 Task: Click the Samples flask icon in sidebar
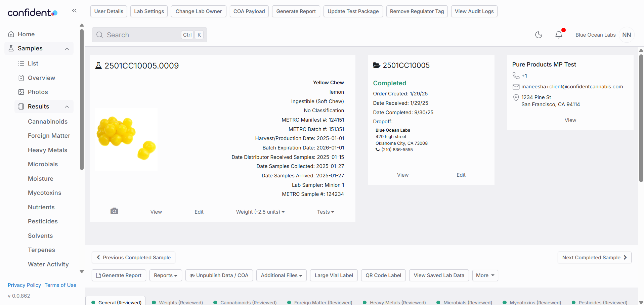(11, 48)
